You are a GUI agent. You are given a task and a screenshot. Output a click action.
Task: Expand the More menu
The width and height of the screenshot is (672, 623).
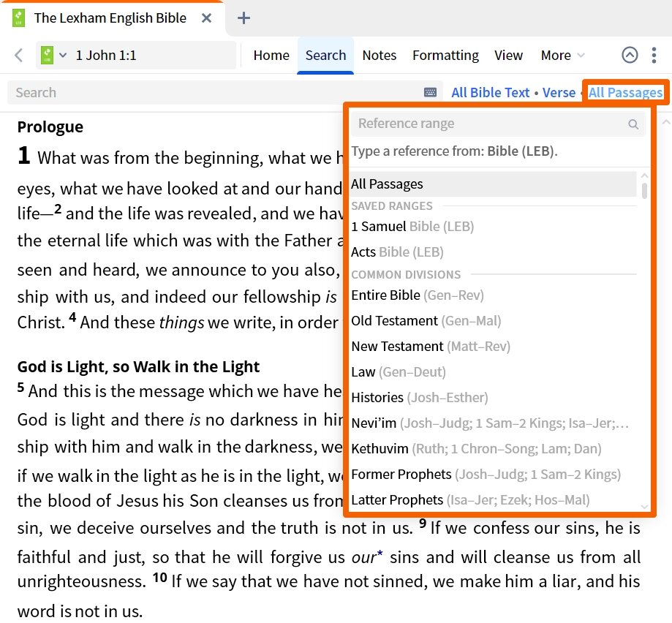[x=562, y=56]
